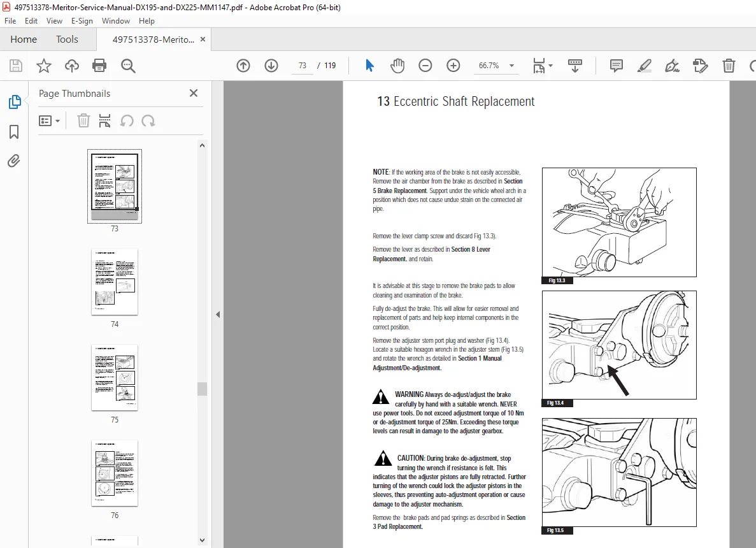Go to previous page arrow
This screenshot has width=756, height=548.
point(243,66)
